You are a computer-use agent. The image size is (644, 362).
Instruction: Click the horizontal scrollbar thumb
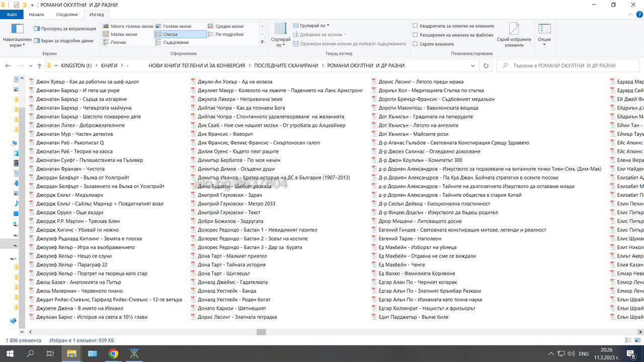coord(261,332)
